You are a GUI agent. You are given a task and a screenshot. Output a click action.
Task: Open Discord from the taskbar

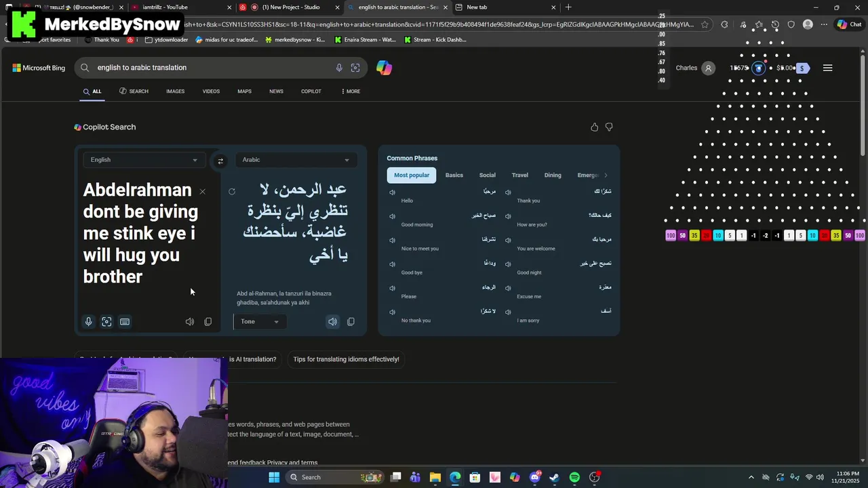click(x=534, y=477)
